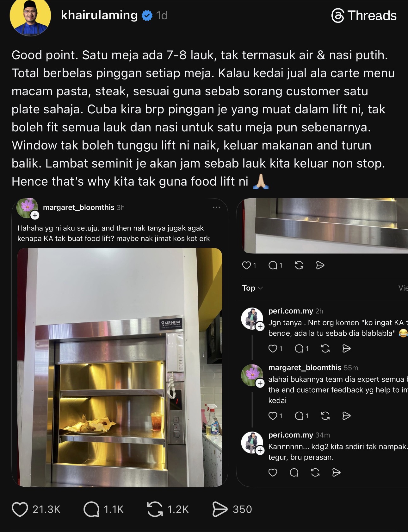Like margaret_bloomthis's 55m reply
This screenshot has width=408, height=532.
coord(273,416)
